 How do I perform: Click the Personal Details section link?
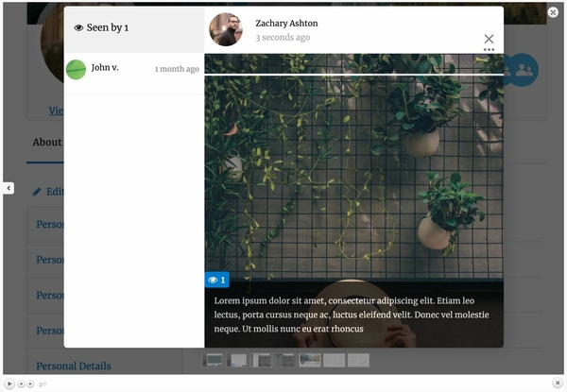coord(73,366)
